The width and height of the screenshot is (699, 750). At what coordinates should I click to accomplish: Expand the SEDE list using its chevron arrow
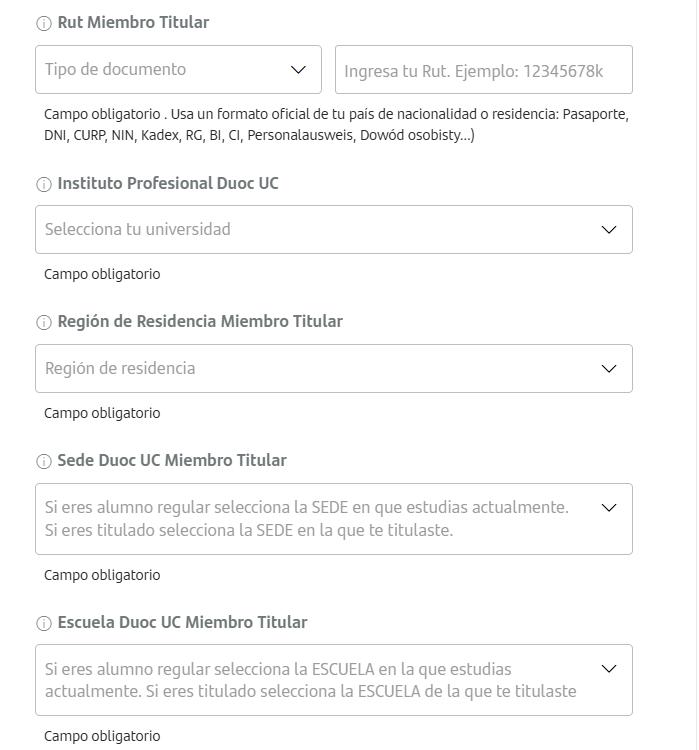coord(609,508)
